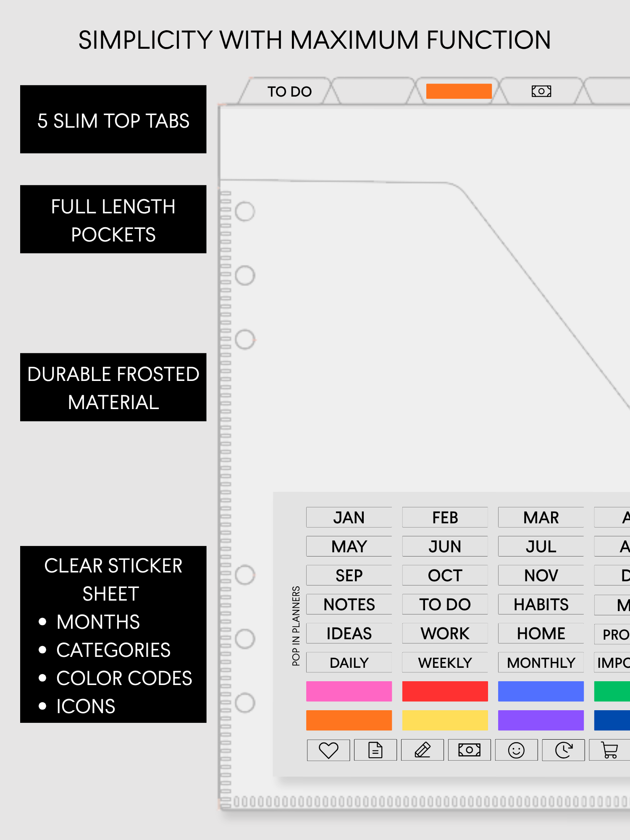Click the JAN month sticker
The height and width of the screenshot is (840, 630).
[349, 517]
